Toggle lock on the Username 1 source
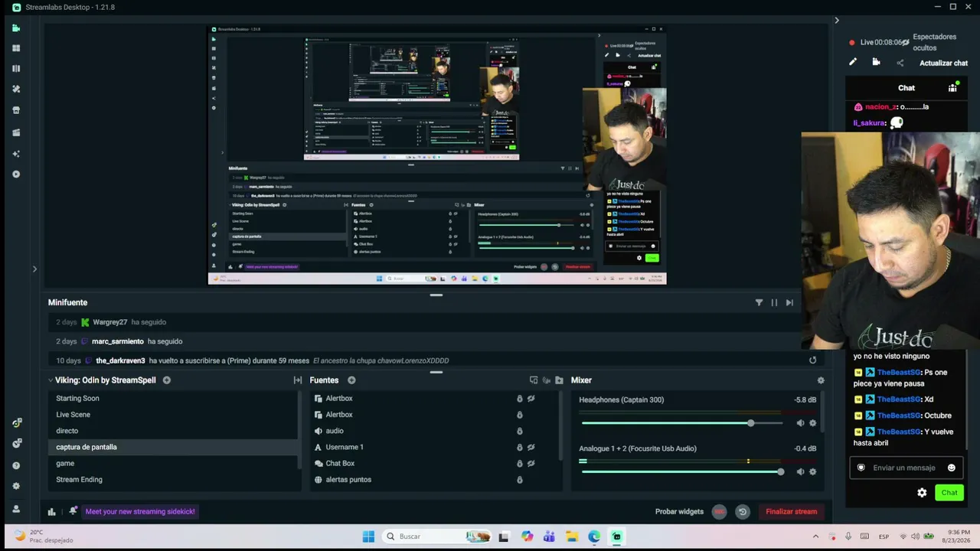 point(519,447)
